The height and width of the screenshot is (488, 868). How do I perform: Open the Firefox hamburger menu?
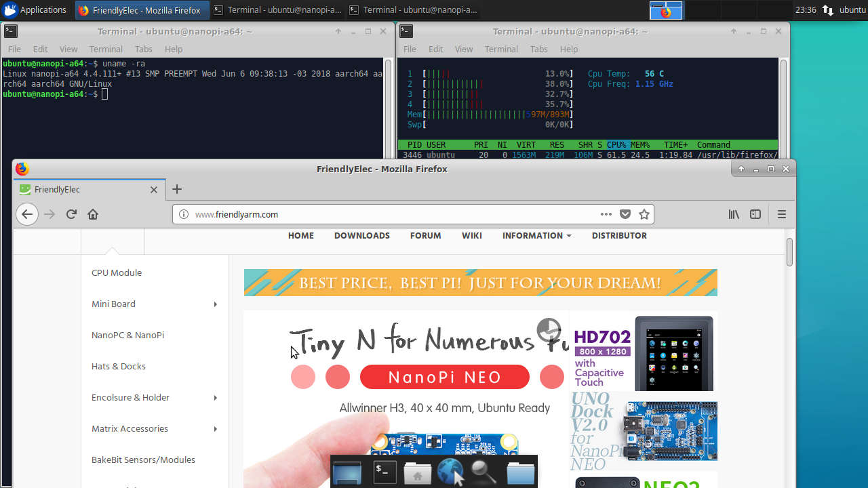[781, 214]
